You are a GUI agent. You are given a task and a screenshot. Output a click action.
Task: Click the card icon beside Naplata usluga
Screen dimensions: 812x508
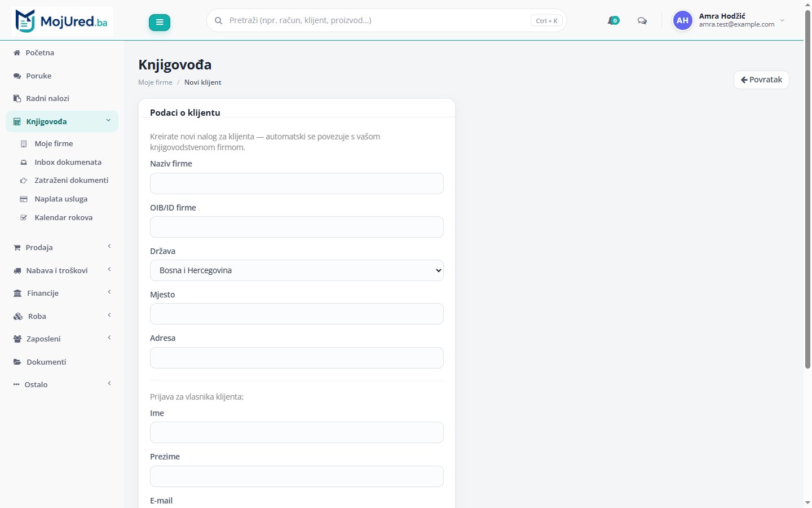[x=24, y=199]
